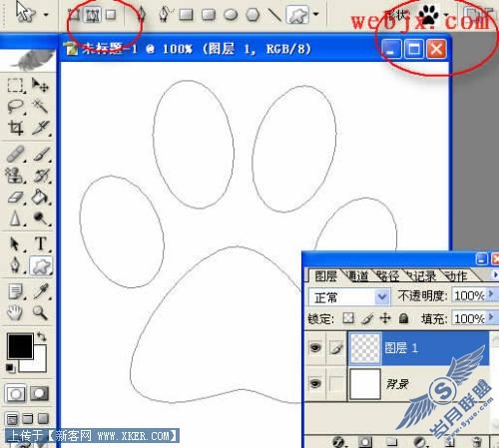Enable Paths mode in options bar
The height and width of the screenshot is (448, 499).
click(93, 15)
